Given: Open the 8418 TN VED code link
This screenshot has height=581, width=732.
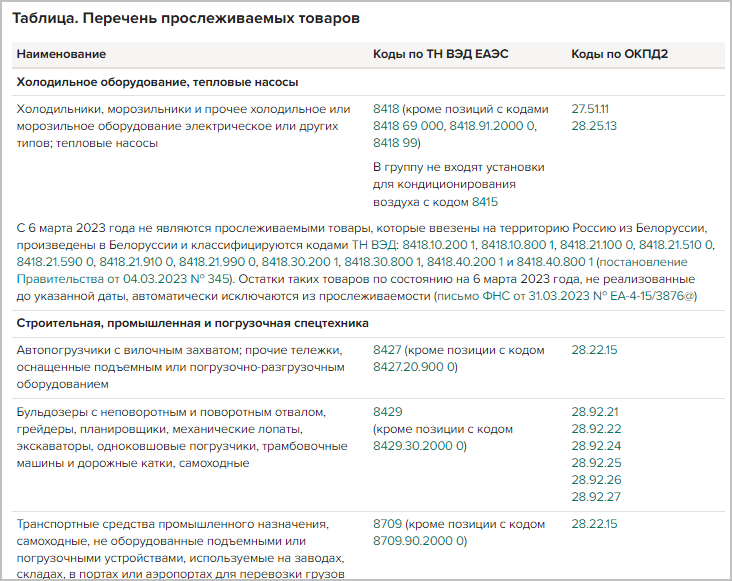Looking at the screenshot, I should coord(388,108).
